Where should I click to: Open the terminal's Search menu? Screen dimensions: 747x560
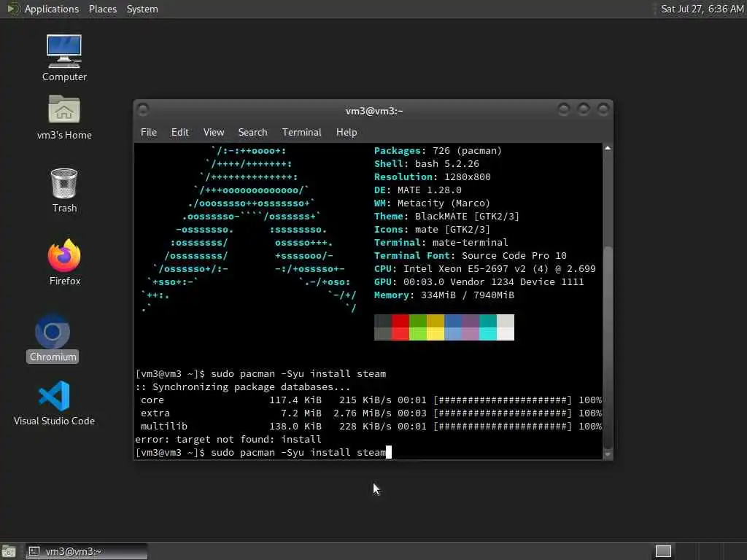pyautogui.click(x=252, y=133)
